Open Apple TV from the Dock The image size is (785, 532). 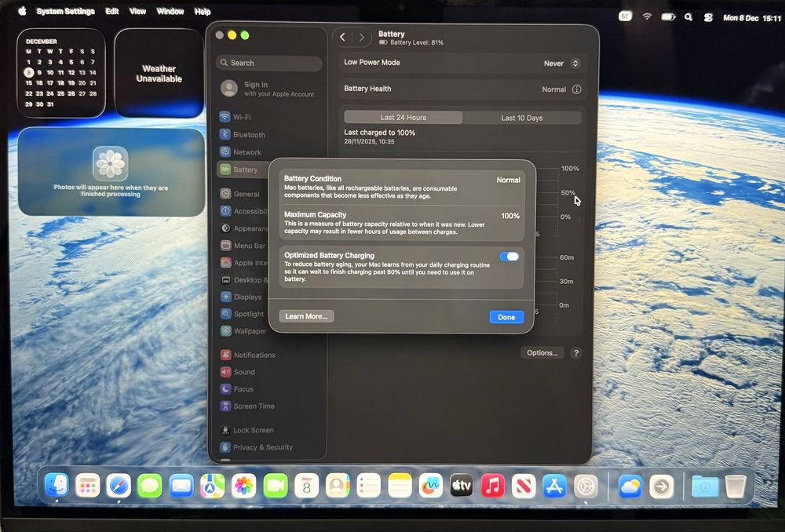461,486
